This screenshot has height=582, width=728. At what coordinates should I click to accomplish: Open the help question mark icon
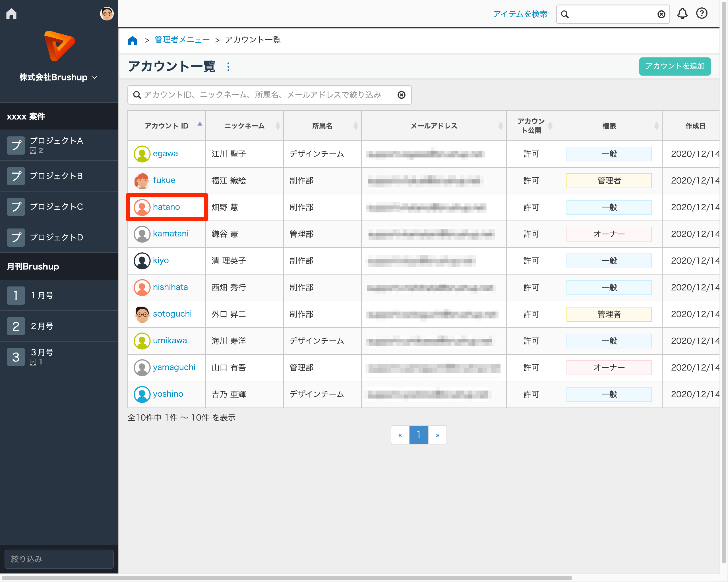click(702, 13)
